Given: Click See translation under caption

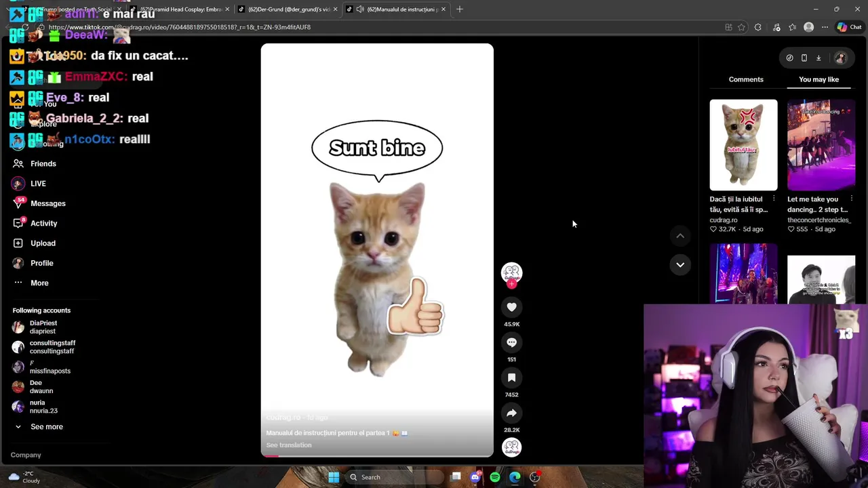Looking at the screenshot, I should click(x=289, y=445).
